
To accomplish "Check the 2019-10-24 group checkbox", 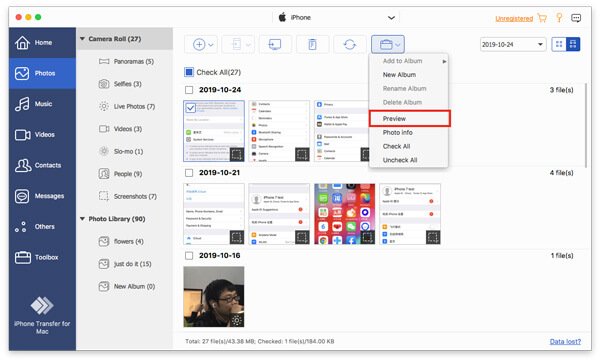I will pos(189,90).
